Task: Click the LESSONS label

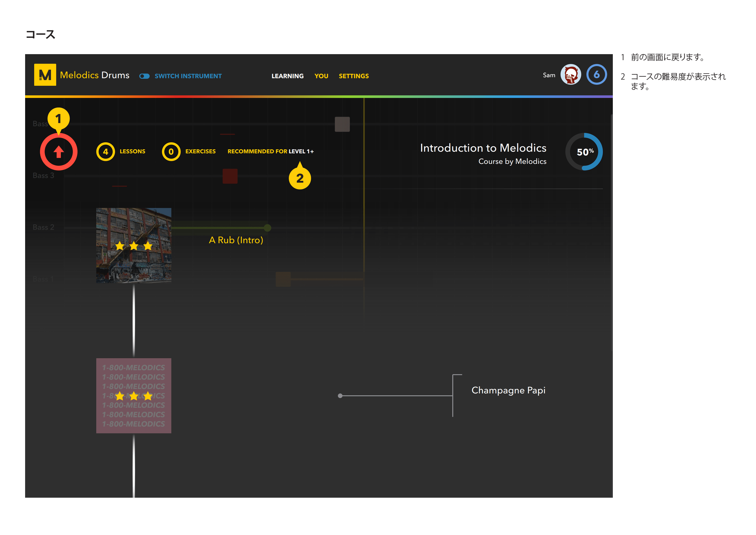Action: [x=132, y=152]
